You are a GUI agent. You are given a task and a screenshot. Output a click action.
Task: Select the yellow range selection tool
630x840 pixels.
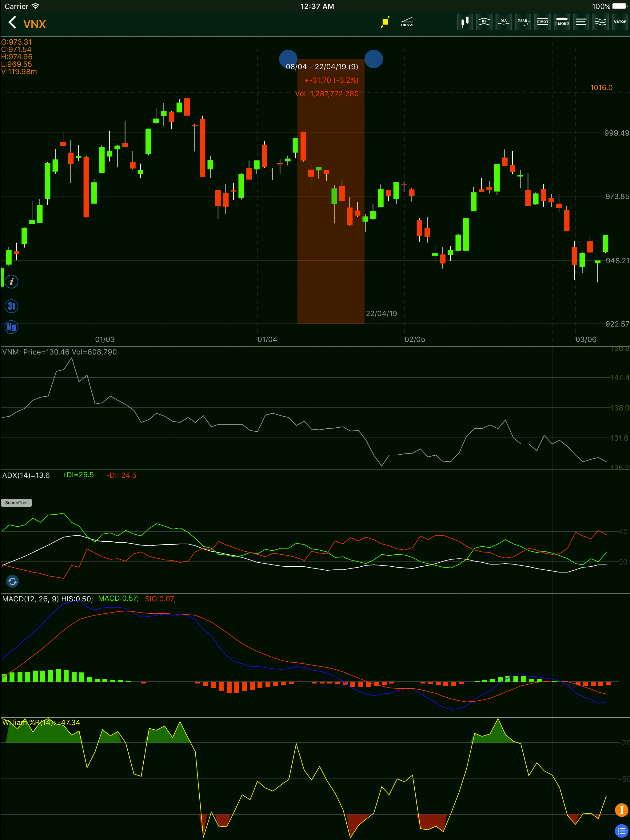(385, 22)
